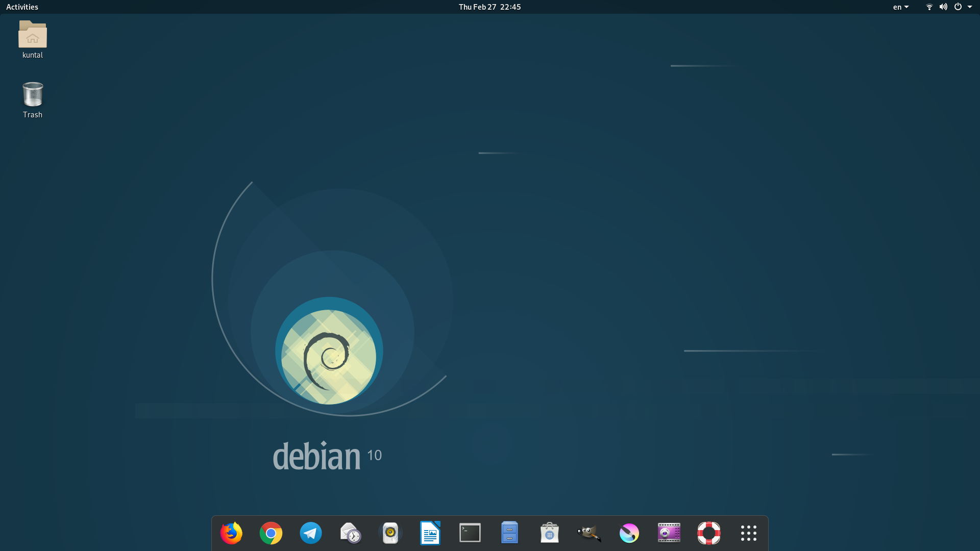Open GIMP image editor
The width and height of the screenshot is (980, 551).
point(589,533)
